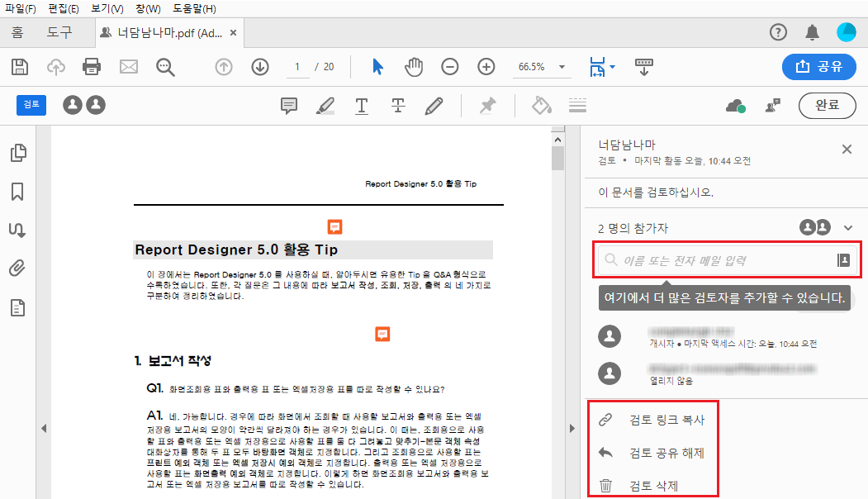
Task: Click the fit width scrolling icon
Action: (597, 67)
